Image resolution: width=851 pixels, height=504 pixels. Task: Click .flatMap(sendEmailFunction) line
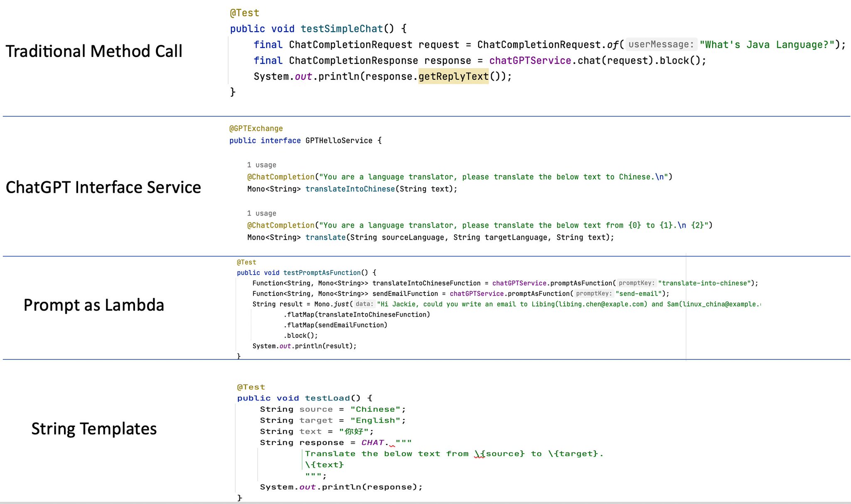tap(335, 325)
